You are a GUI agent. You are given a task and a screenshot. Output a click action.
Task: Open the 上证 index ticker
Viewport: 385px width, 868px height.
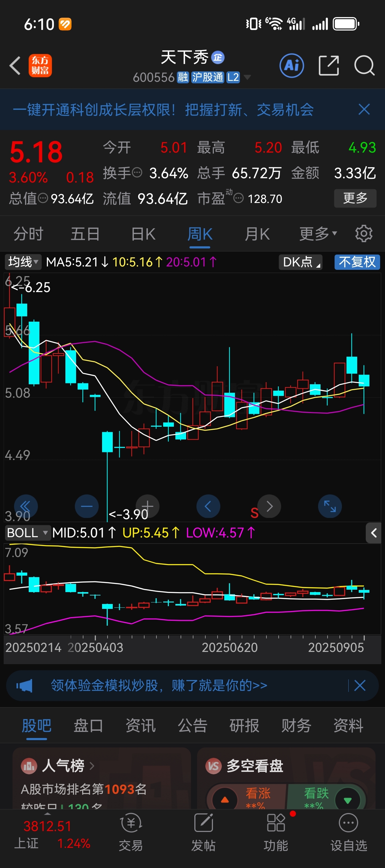[x=52, y=835]
